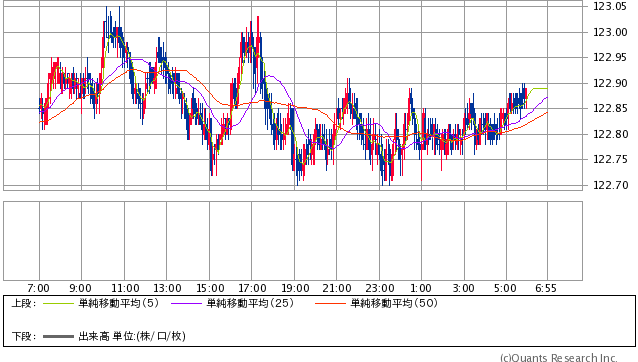Click the 単純移動平均(25) legend text
The image size is (638, 362).
click(250, 303)
